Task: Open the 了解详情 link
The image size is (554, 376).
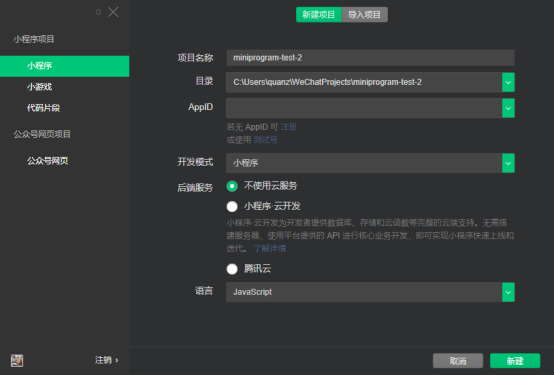Action: [x=270, y=249]
